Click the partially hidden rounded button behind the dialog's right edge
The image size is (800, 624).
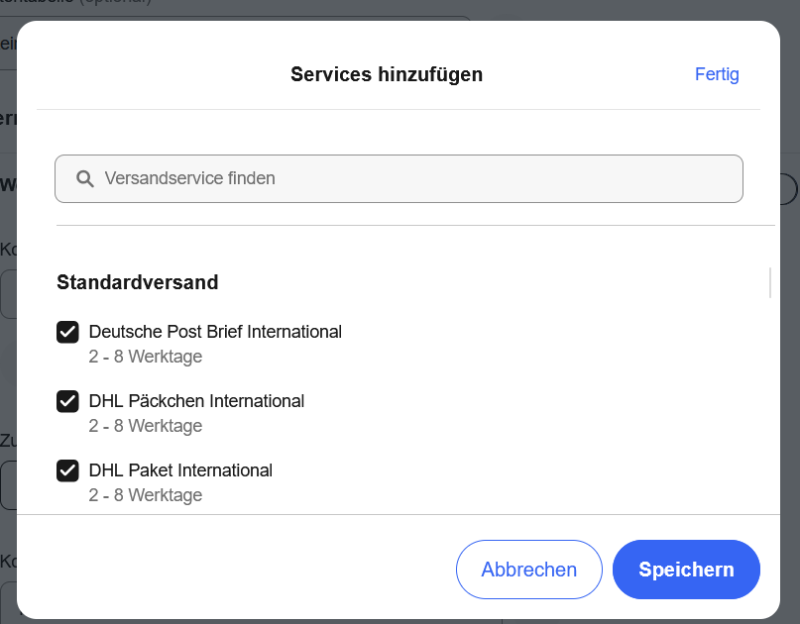[789, 189]
